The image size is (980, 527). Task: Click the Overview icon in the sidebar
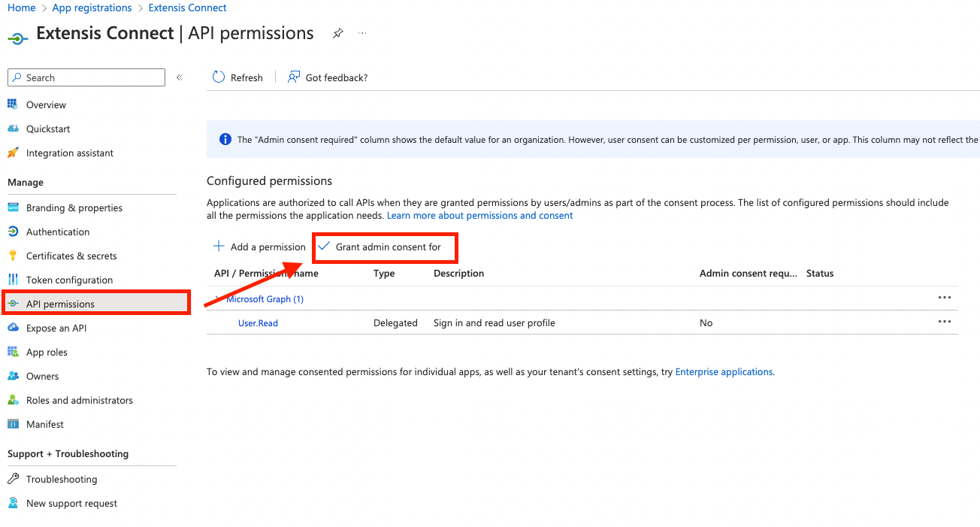tap(13, 104)
